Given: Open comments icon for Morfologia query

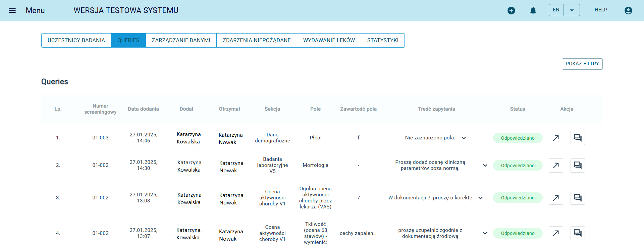Looking at the screenshot, I should point(578,165).
